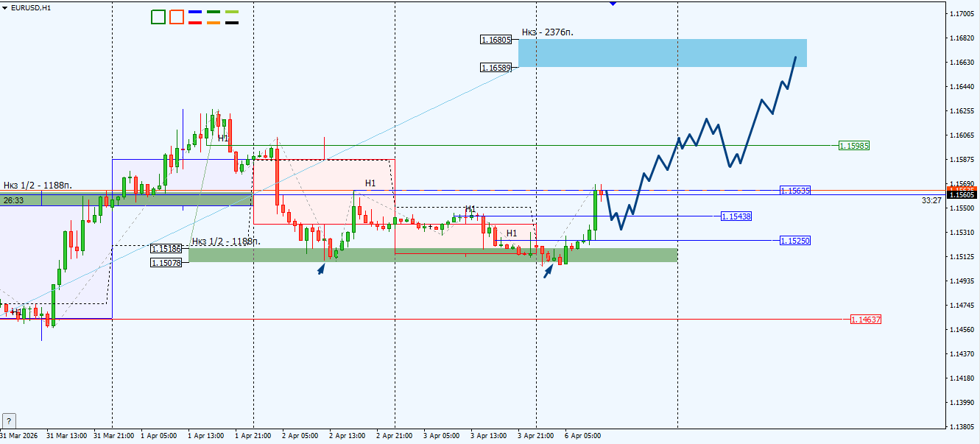Click the green square box button
Image resolution: width=980 pixels, height=444 pixels.
[x=158, y=17]
